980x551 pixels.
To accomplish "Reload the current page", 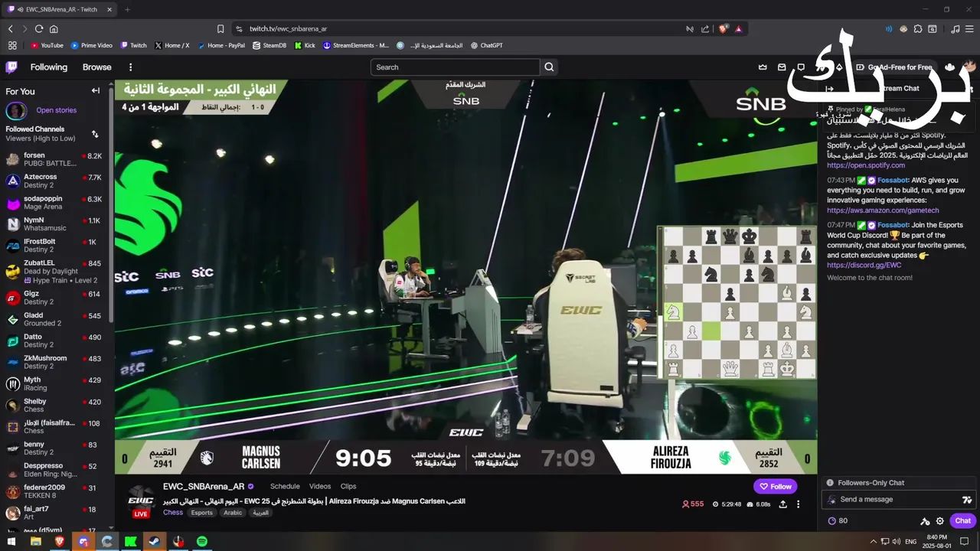I will [39, 29].
